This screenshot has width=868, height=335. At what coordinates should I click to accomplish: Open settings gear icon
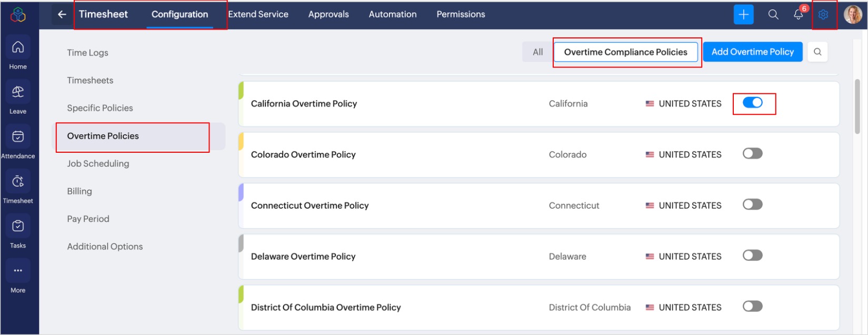click(x=823, y=15)
